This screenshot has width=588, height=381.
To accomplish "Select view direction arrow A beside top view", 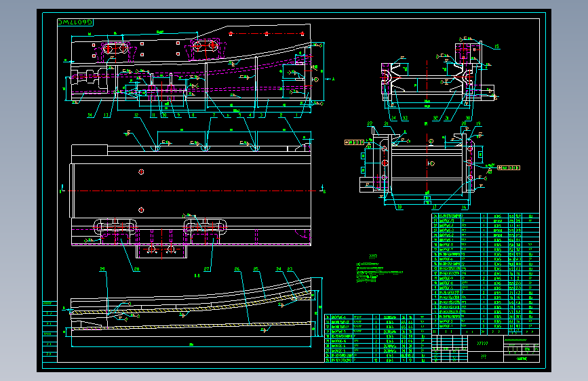I will click(x=330, y=79).
